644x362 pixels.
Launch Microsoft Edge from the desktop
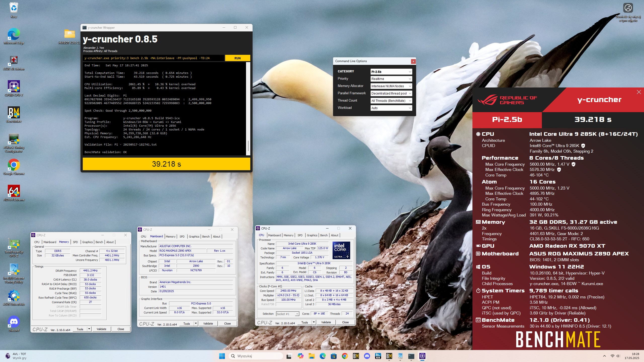click(14, 36)
